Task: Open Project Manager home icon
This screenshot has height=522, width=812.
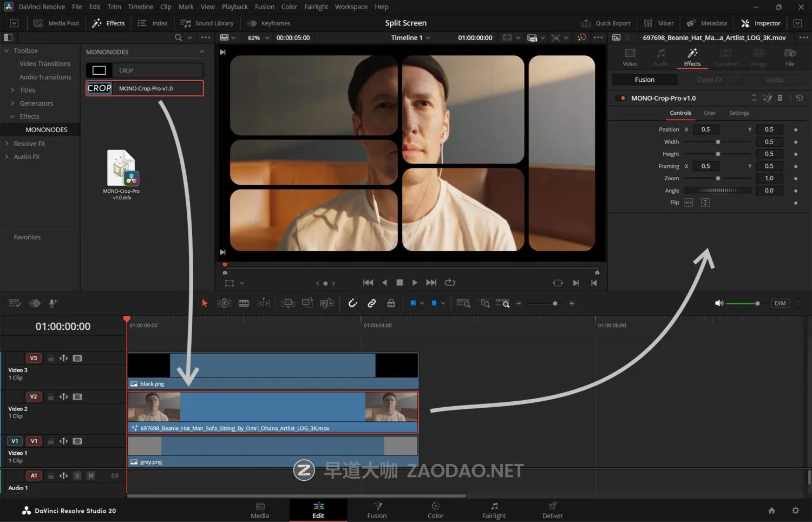Action: click(x=771, y=511)
